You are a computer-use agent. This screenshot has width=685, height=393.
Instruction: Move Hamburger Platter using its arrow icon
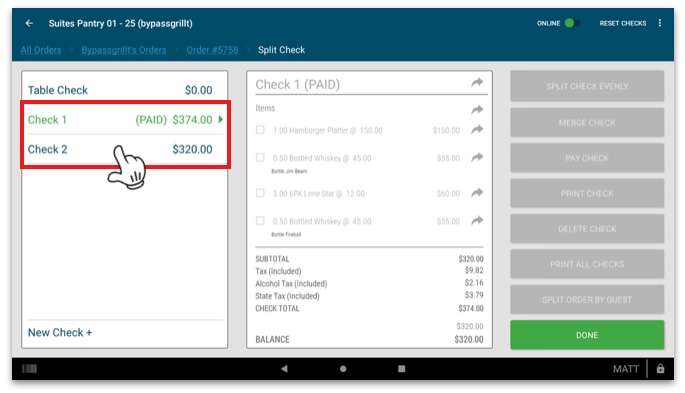click(x=477, y=129)
